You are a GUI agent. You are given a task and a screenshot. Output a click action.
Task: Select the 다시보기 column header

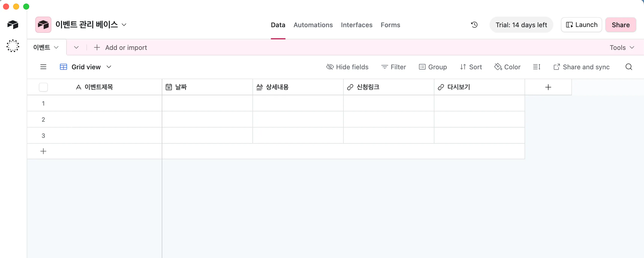click(479, 87)
